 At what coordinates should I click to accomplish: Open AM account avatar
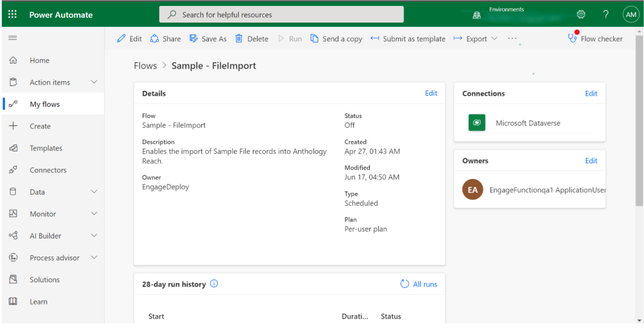[x=631, y=14]
